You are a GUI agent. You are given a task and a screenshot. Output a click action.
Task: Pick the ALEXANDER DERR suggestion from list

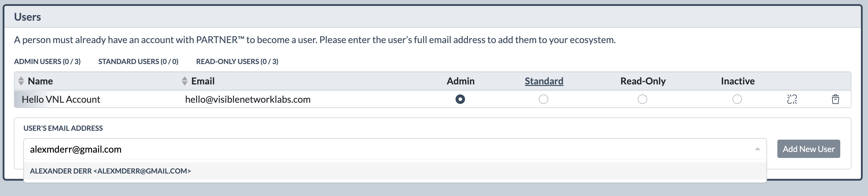[395, 171]
